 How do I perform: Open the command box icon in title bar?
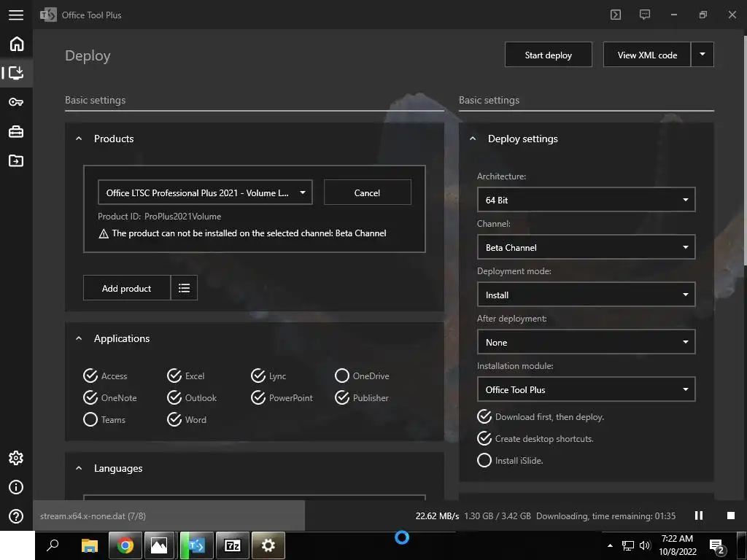pyautogui.click(x=616, y=15)
